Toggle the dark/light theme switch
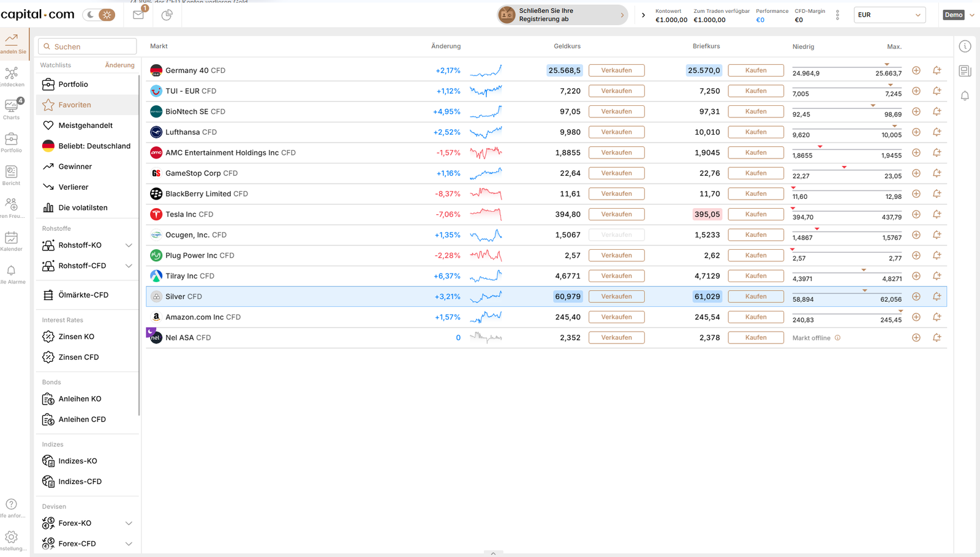The width and height of the screenshot is (980, 557). coord(99,15)
